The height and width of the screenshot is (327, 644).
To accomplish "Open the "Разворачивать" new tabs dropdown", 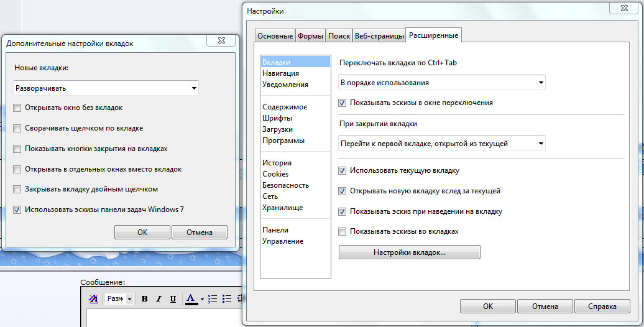I will coord(106,88).
